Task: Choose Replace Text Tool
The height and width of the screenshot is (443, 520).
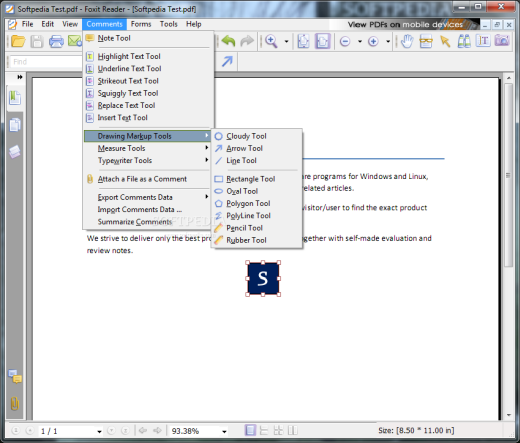Action: pos(147,105)
